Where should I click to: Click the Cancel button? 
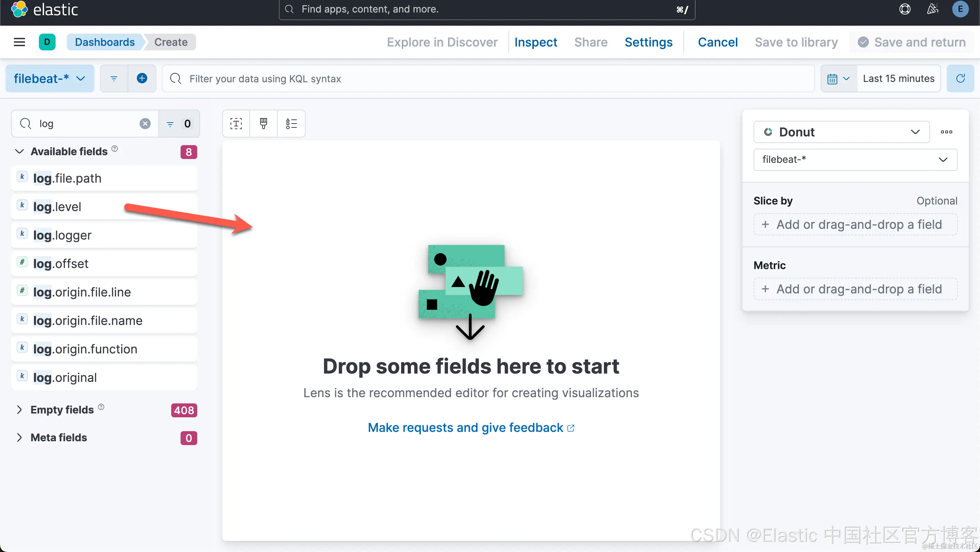tap(717, 42)
